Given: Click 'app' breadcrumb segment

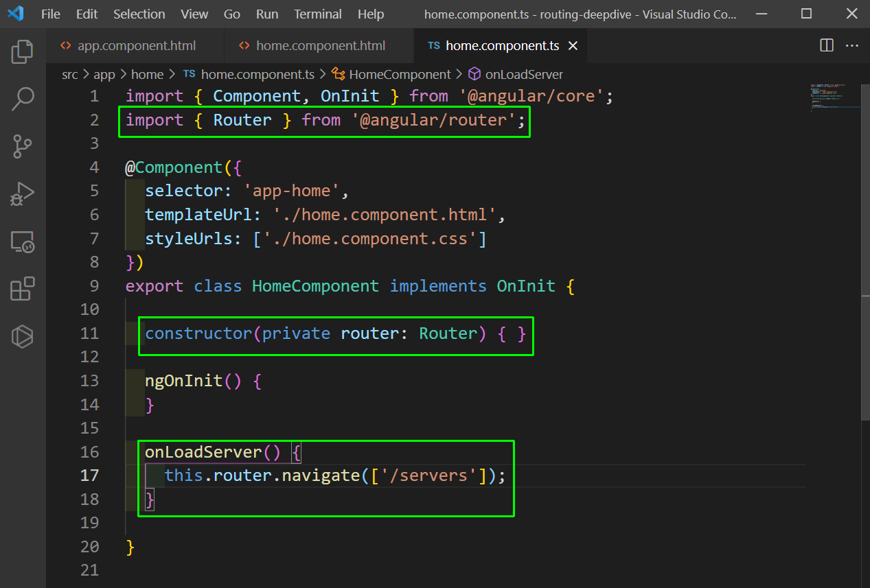Looking at the screenshot, I should [104, 74].
